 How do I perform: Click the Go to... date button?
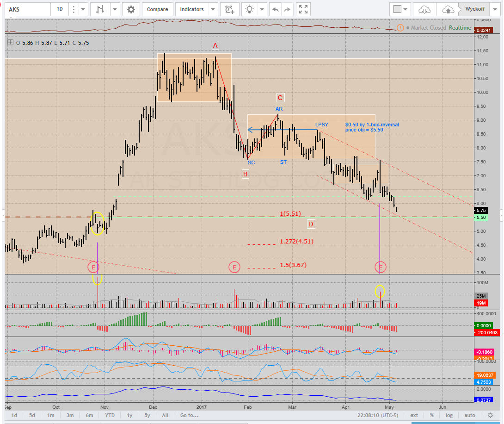tap(190, 415)
